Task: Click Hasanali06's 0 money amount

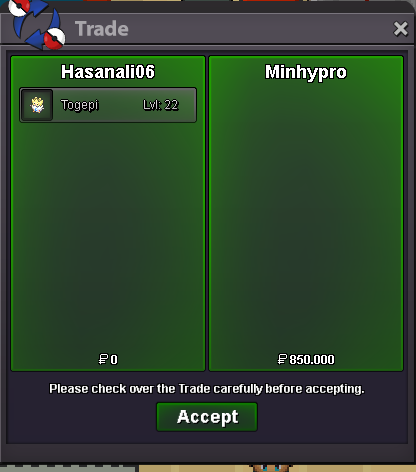Action: point(114,359)
